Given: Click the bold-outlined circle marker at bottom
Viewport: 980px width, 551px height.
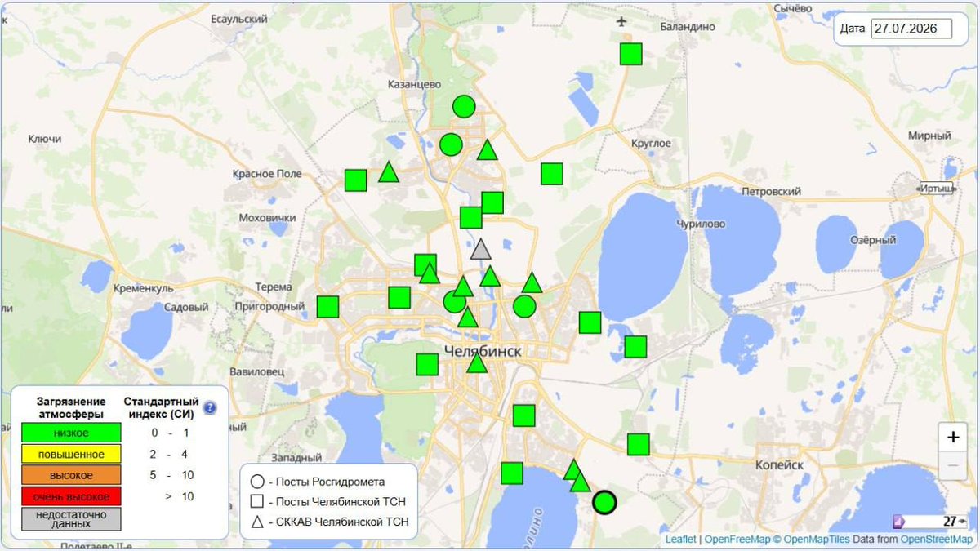Looking at the screenshot, I should [604, 502].
